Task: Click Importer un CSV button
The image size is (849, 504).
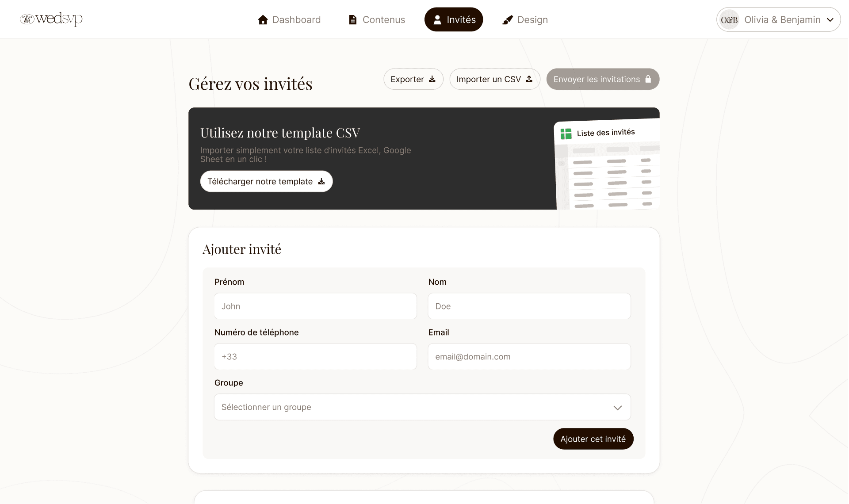Action: click(495, 79)
